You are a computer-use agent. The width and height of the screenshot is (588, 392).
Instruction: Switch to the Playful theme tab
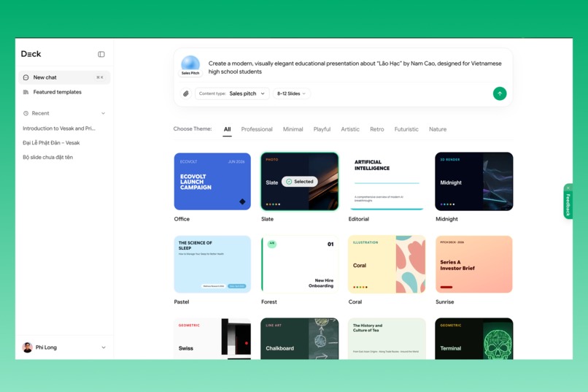[322, 129]
